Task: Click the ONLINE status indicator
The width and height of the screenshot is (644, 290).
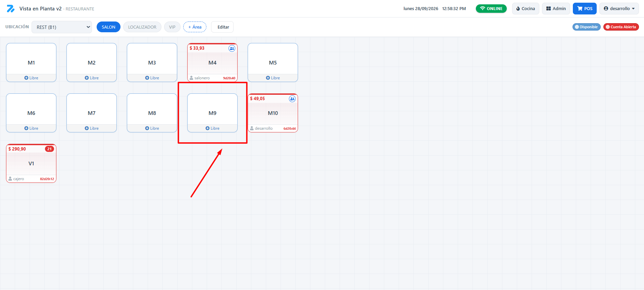Action: [491, 9]
